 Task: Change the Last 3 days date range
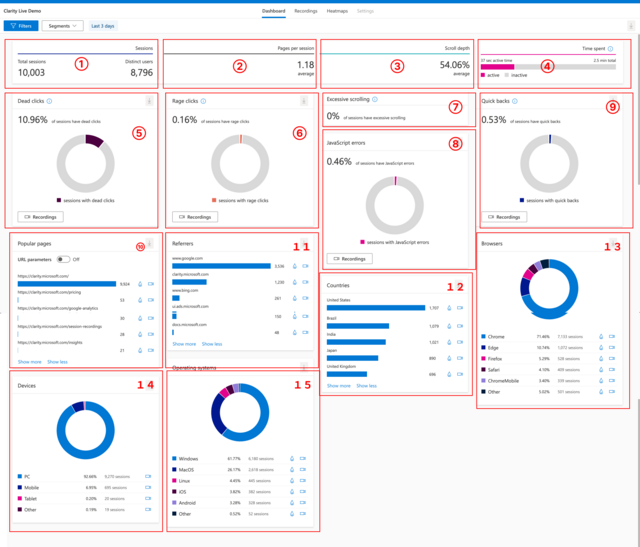[103, 26]
